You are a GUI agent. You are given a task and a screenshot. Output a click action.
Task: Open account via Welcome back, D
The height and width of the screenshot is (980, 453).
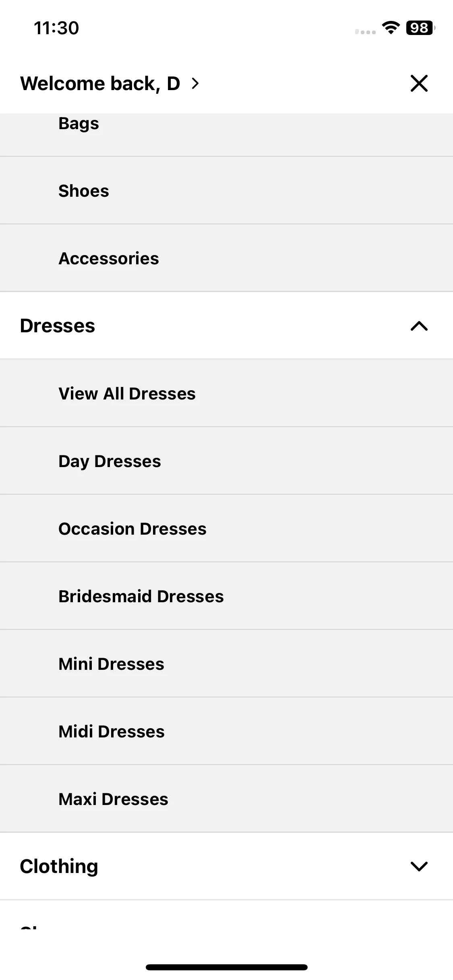point(100,84)
